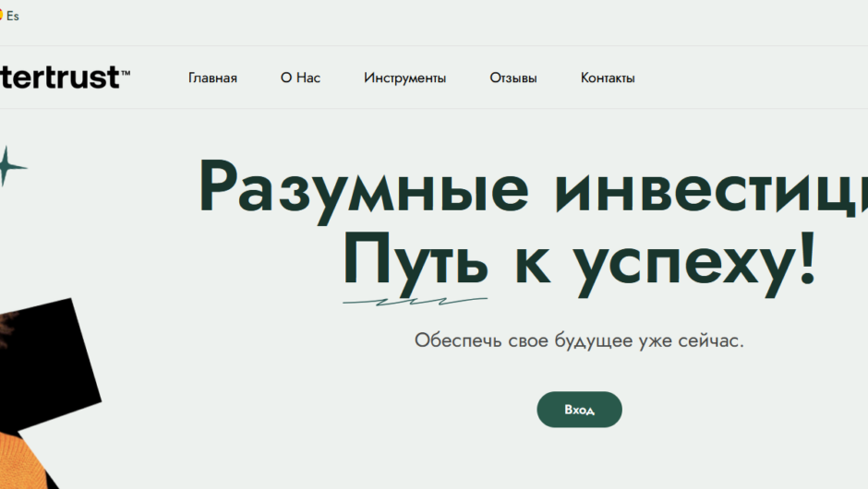Open the Главная menu item

point(212,78)
